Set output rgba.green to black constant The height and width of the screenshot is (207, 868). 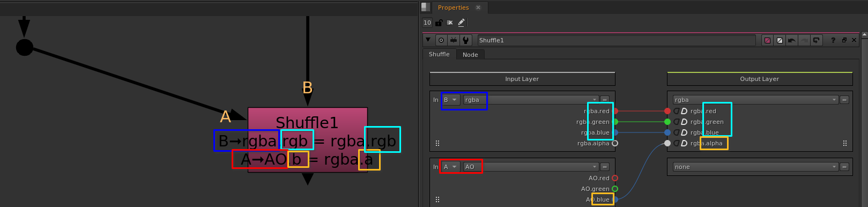click(677, 122)
